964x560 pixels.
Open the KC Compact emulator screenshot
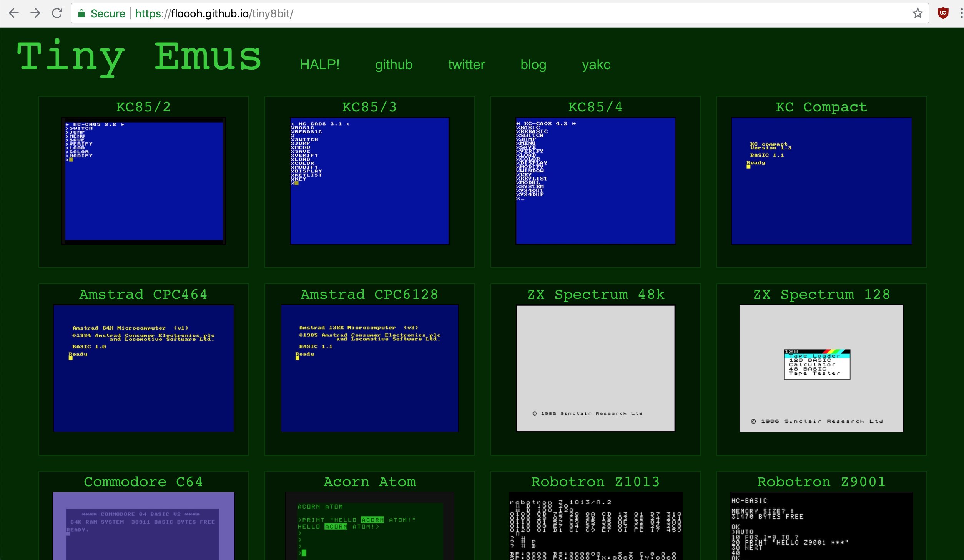point(821,181)
